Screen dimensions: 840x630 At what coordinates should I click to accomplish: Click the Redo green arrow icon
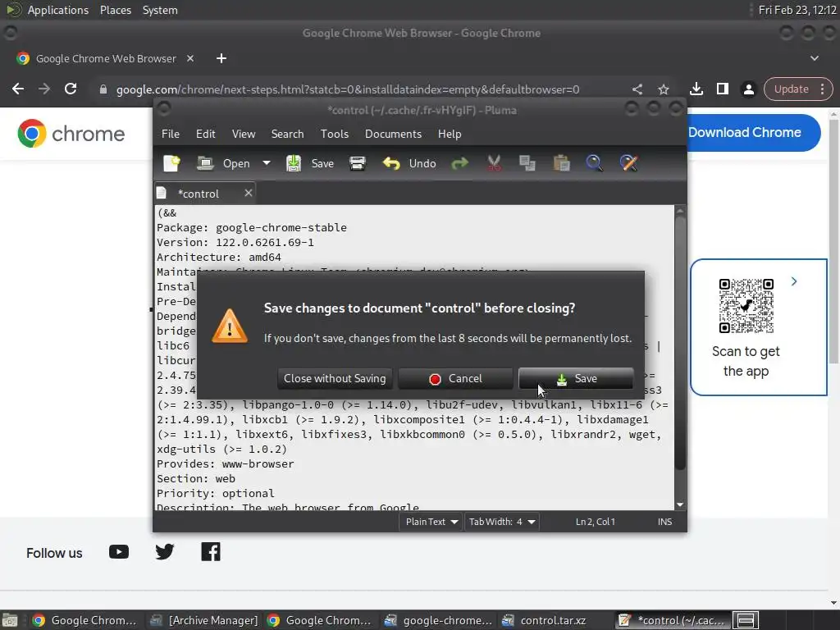pyautogui.click(x=459, y=163)
